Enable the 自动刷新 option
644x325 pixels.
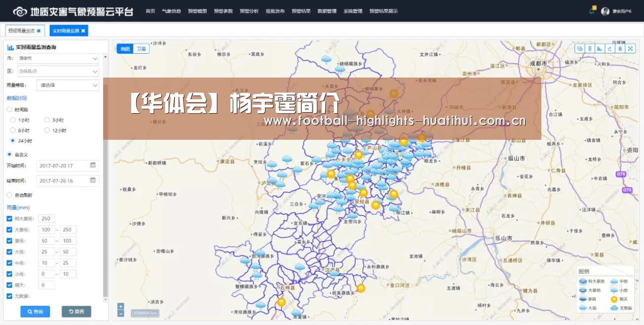coord(9,195)
